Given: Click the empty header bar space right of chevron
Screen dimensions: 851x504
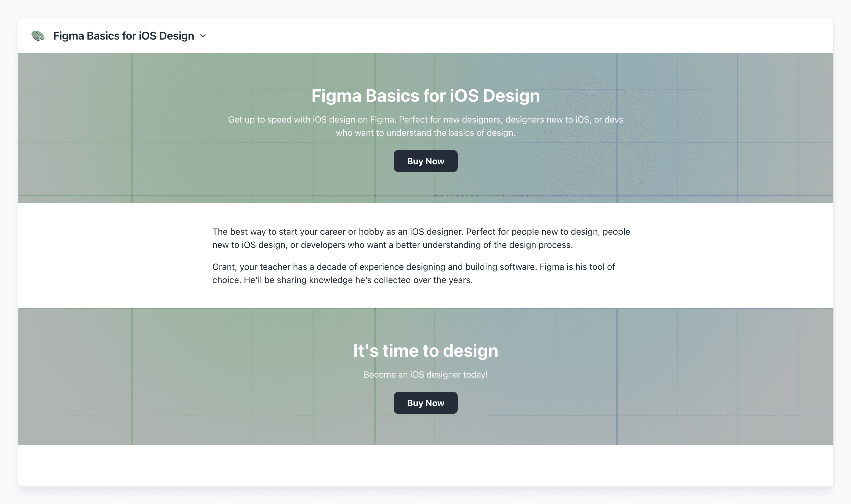Looking at the screenshot, I should click(510, 36).
